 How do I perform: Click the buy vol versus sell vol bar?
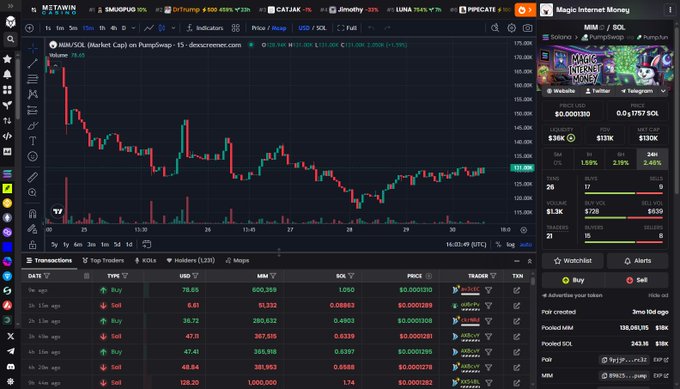[624, 218]
